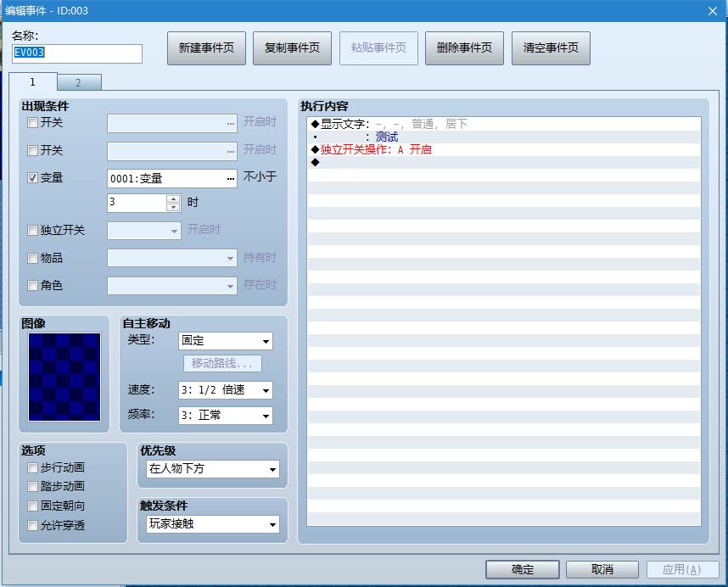
Task: Toggle the 独立开关 condition checkbox
Action: pos(32,230)
